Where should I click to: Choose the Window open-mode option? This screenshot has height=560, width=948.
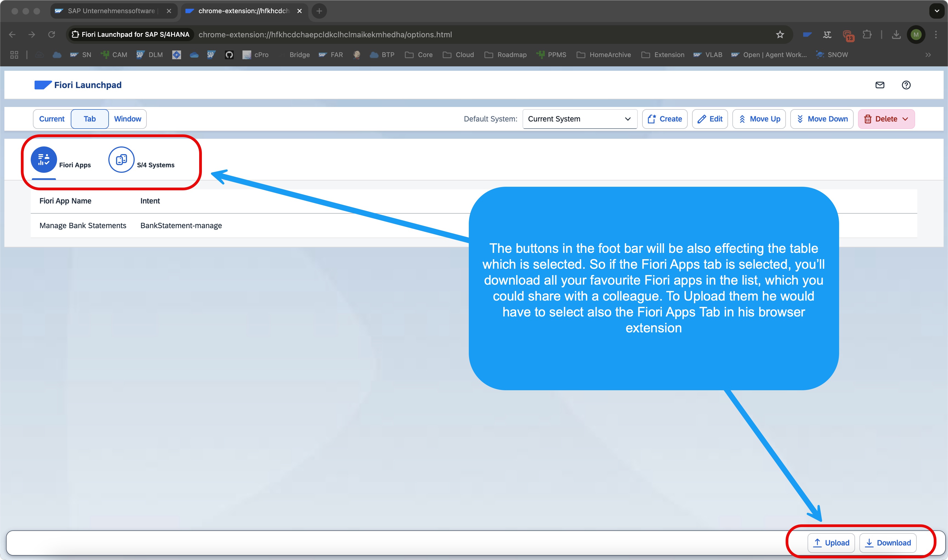click(128, 119)
